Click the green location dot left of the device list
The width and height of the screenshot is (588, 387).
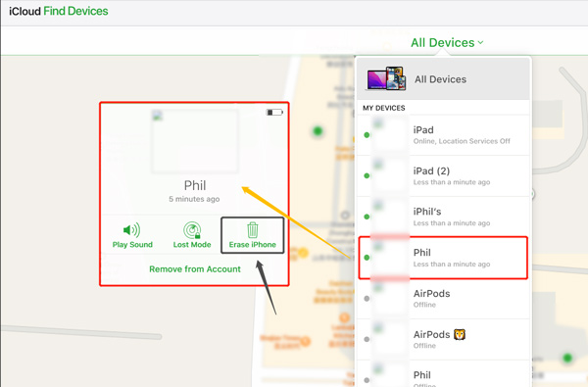click(318, 131)
